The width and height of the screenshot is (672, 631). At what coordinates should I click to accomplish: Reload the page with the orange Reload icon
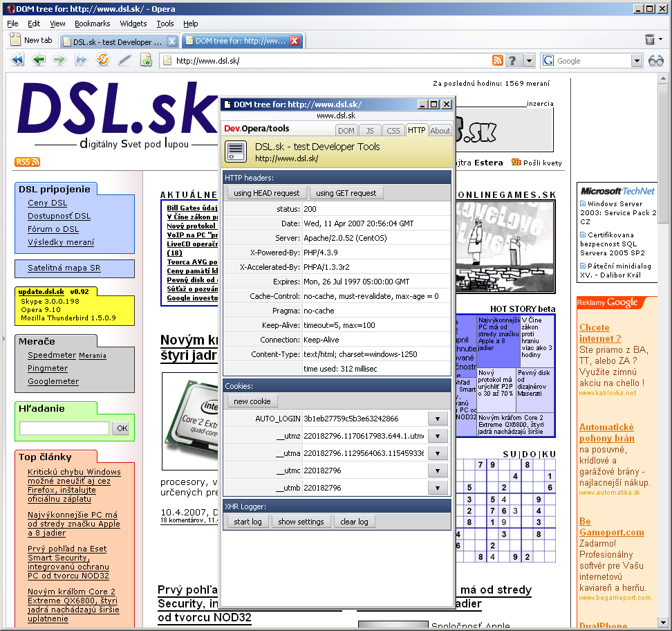coord(103,60)
